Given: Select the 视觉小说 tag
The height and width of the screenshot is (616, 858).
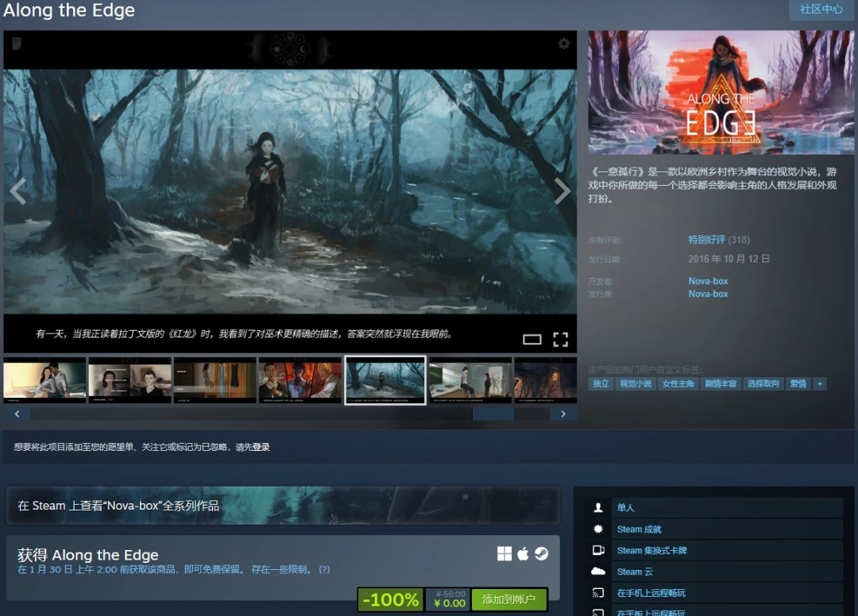Looking at the screenshot, I should tap(636, 383).
